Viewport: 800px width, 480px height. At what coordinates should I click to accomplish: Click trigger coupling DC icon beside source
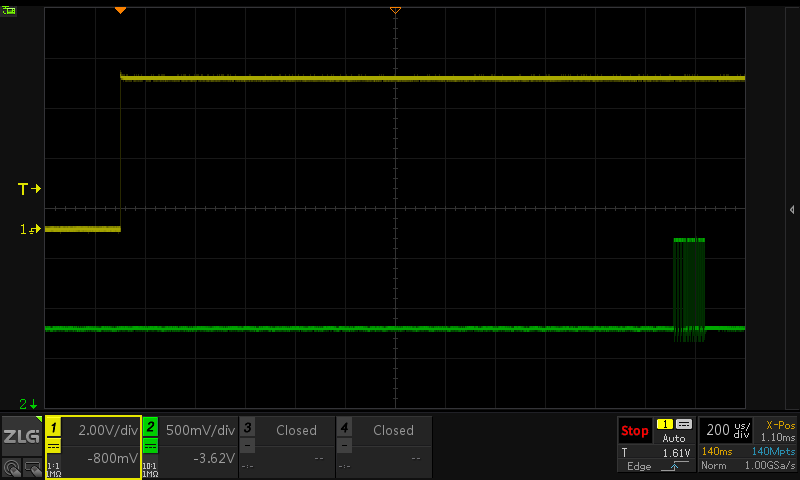coord(684,424)
